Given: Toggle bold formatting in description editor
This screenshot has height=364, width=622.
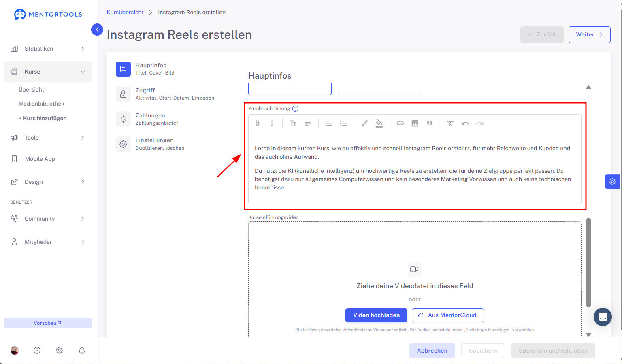Looking at the screenshot, I should (257, 123).
